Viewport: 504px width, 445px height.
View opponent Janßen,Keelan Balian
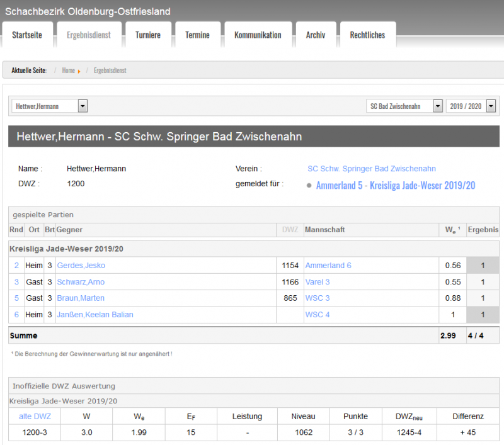(95, 315)
